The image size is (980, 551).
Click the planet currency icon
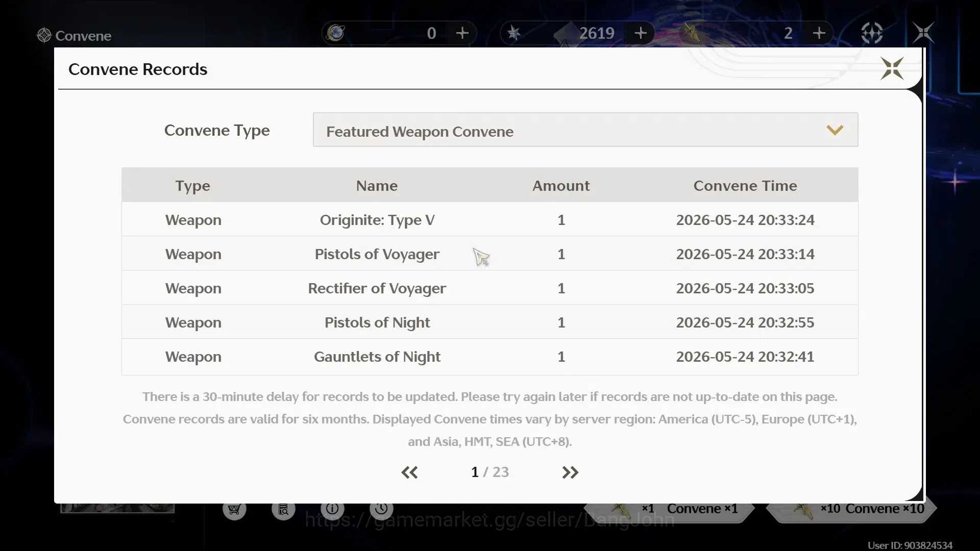pyautogui.click(x=336, y=33)
